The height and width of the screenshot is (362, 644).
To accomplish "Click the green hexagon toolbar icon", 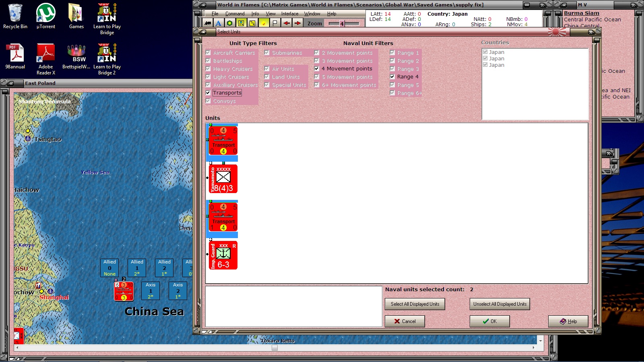I will (x=230, y=23).
